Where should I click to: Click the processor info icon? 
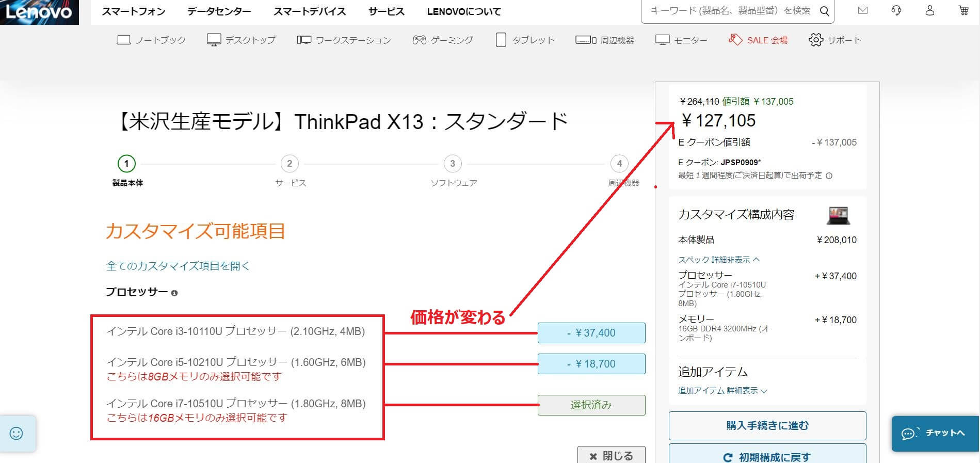click(x=174, y=293)
